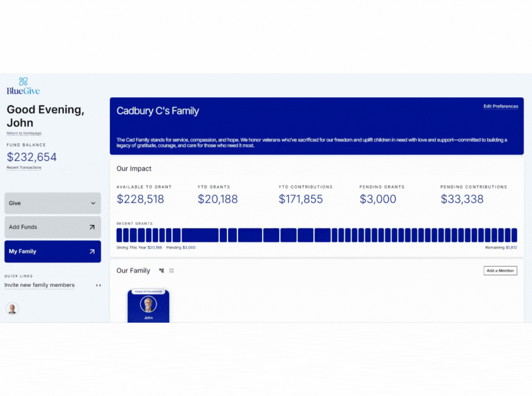The image size is (532, 396).
Task: Open the Give menu item
Action: point(15,203)
